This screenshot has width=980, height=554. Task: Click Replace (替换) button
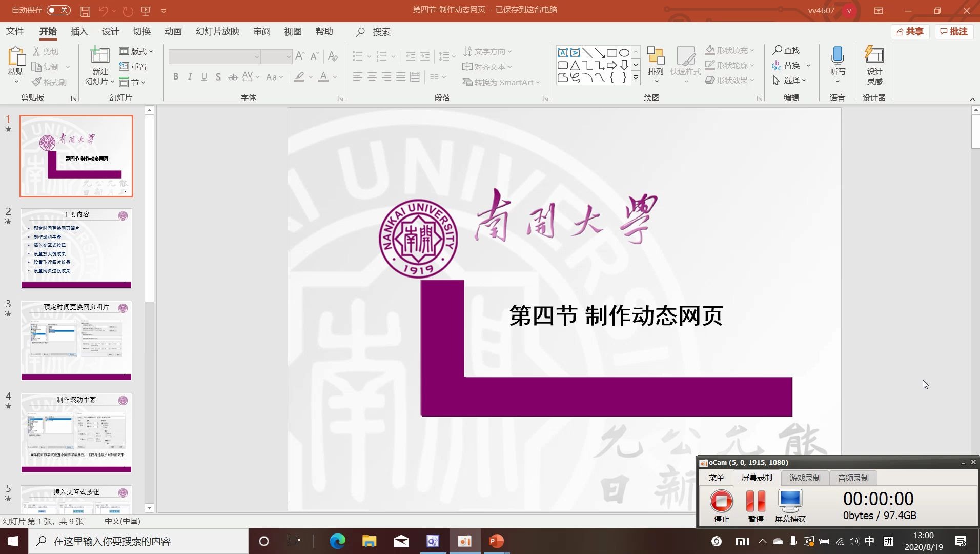(786, 65)
